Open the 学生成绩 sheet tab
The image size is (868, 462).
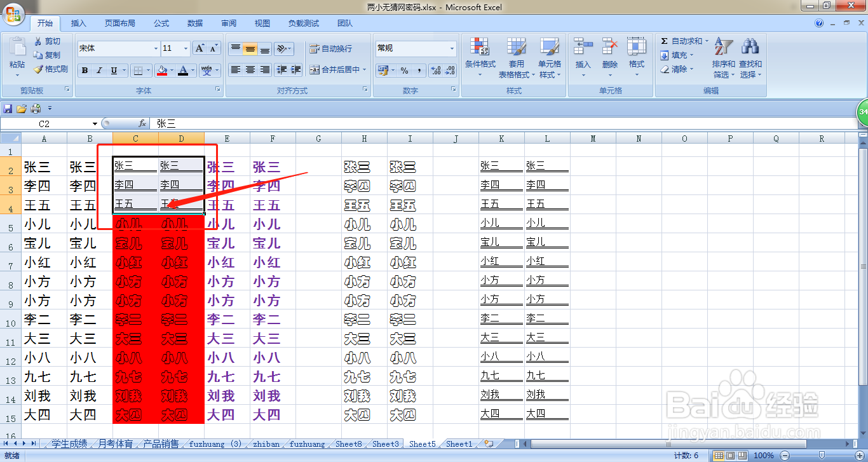pyautogui.click(x=69, y=444)
